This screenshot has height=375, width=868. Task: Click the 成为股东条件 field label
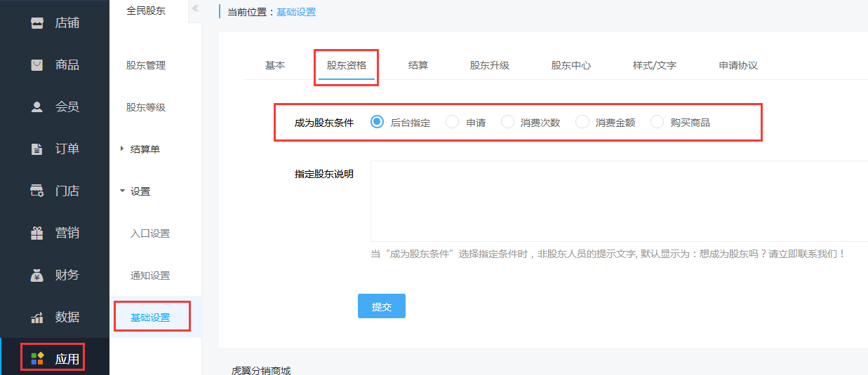324,123
